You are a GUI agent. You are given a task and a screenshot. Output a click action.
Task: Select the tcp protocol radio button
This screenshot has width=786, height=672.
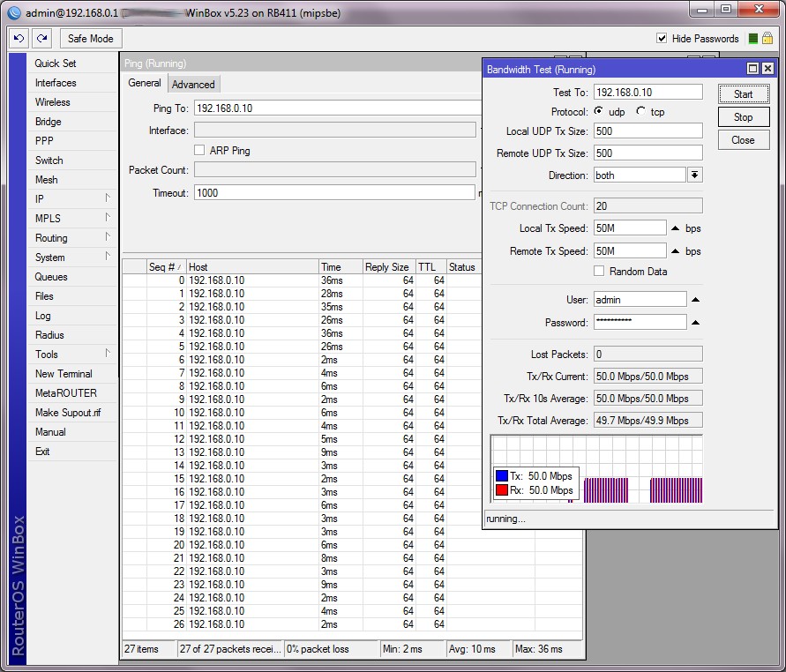tap(640, 112)
